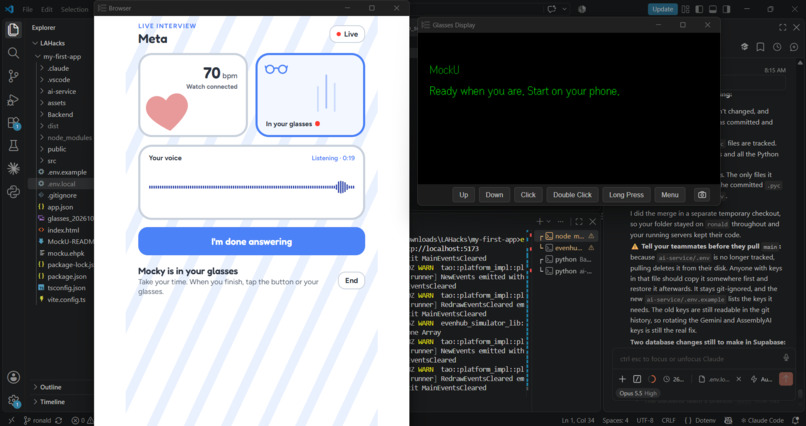Toggle Primary Side Bar layout icon
Viewport: 806px width, 426px height.
tap(699, 9)
